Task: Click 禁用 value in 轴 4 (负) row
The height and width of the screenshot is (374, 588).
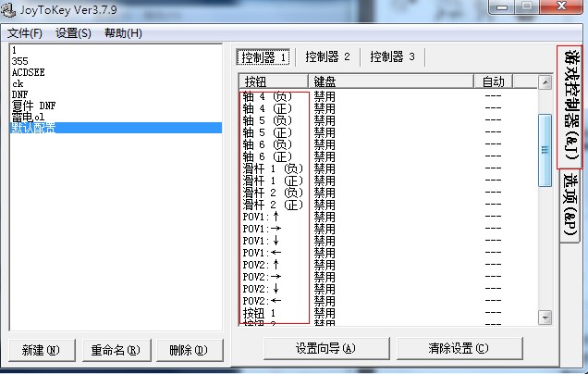Action: coord(325,96)
